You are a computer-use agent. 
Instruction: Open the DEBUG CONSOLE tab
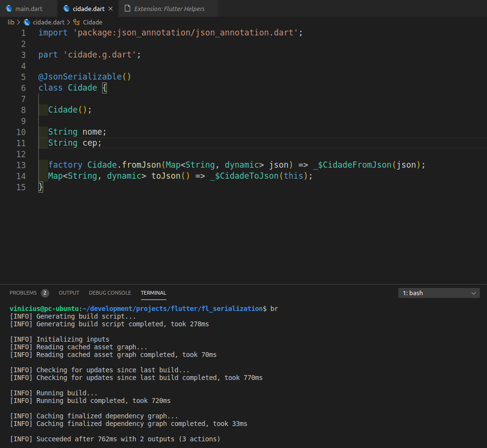110,293
